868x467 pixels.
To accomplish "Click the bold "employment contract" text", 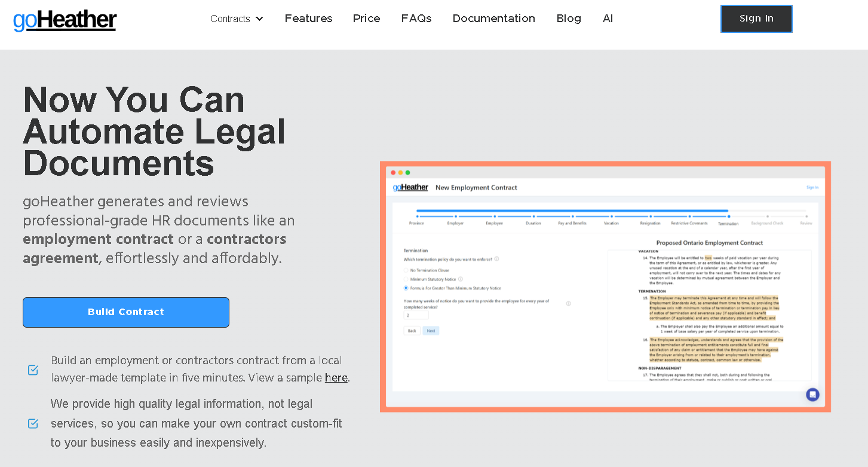I will [x=99, y=239].
